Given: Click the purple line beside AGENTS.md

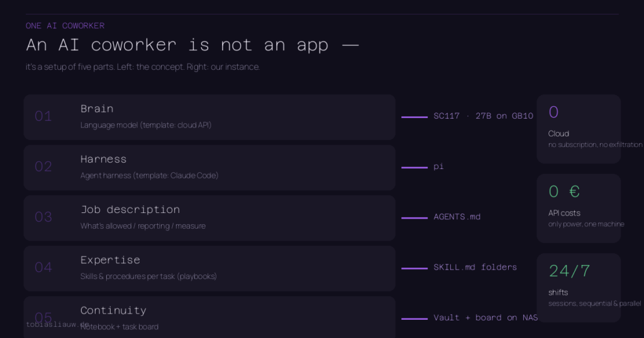Looking at the screenshot, I should (x=414, y=218).
